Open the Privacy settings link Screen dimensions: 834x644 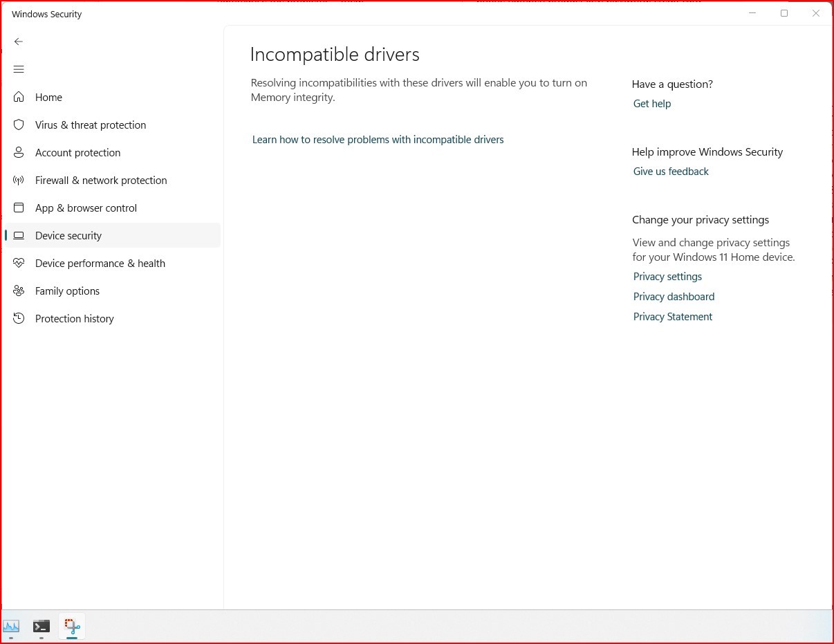[667, 277]
